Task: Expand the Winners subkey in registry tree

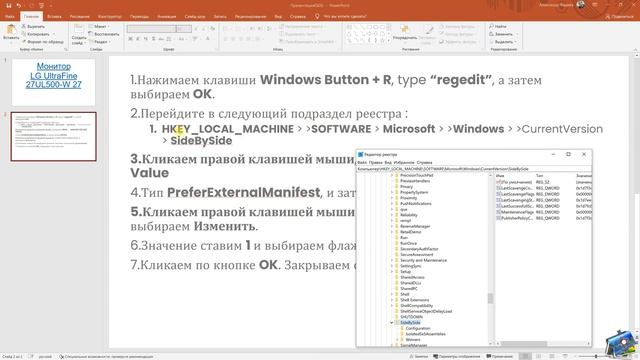Action: (x=398, y=340)
